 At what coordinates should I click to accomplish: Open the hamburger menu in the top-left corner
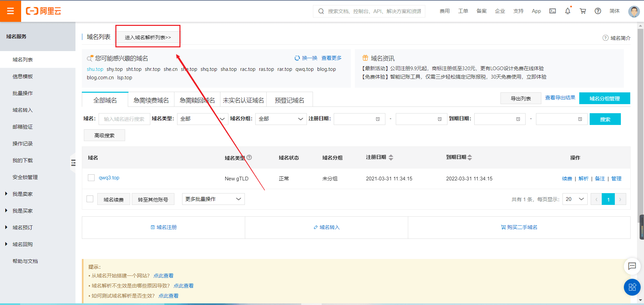pos(10,11)
